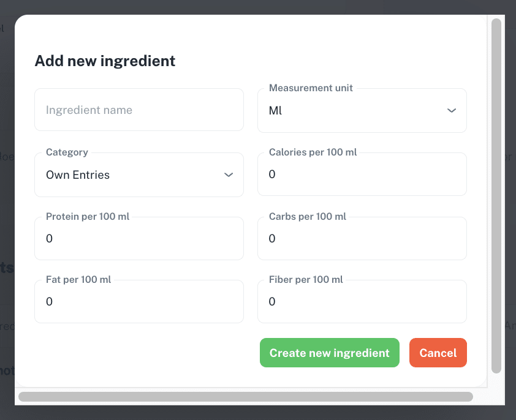The image size is (516, 420).
Task: Select the Fiber per 100 ml value field
Action: pyautogui.click(x=362, y=301)
